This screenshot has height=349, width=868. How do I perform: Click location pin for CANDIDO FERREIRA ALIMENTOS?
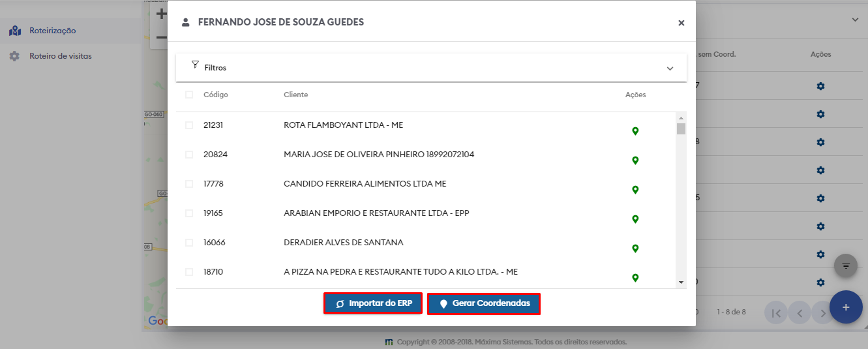pos(635,190)
